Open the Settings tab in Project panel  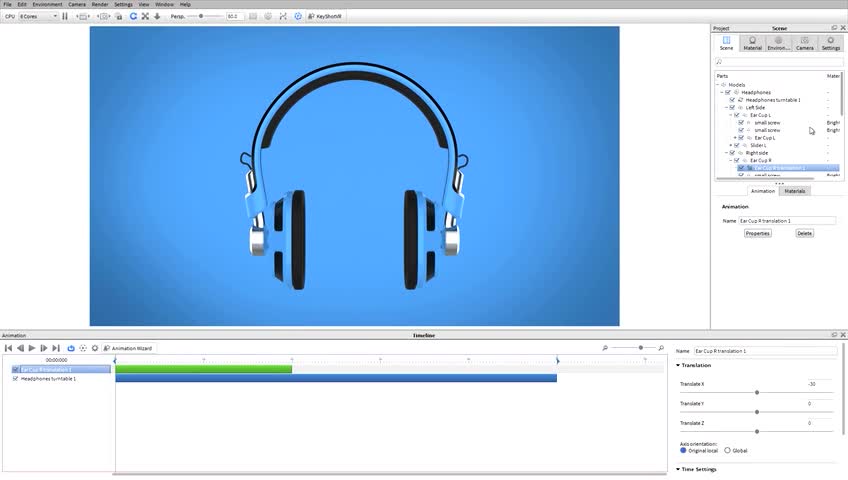(831, 43)
